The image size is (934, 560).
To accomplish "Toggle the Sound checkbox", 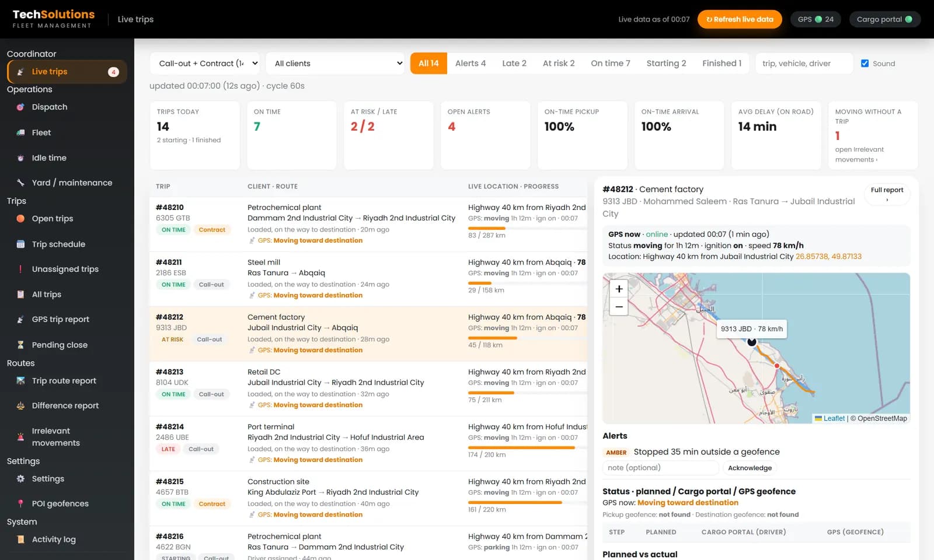I will 865,64.
